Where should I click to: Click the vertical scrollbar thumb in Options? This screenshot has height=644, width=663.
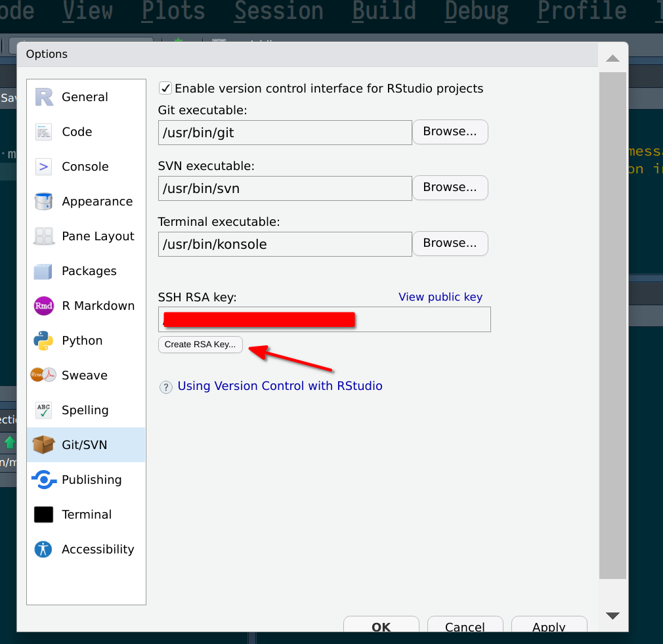tap(612, 325)
